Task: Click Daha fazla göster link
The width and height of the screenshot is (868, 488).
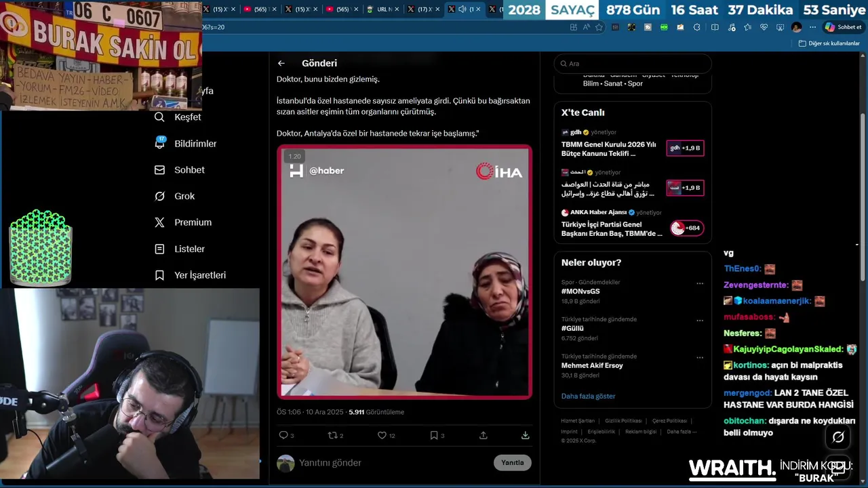Action: click(588, 396)
